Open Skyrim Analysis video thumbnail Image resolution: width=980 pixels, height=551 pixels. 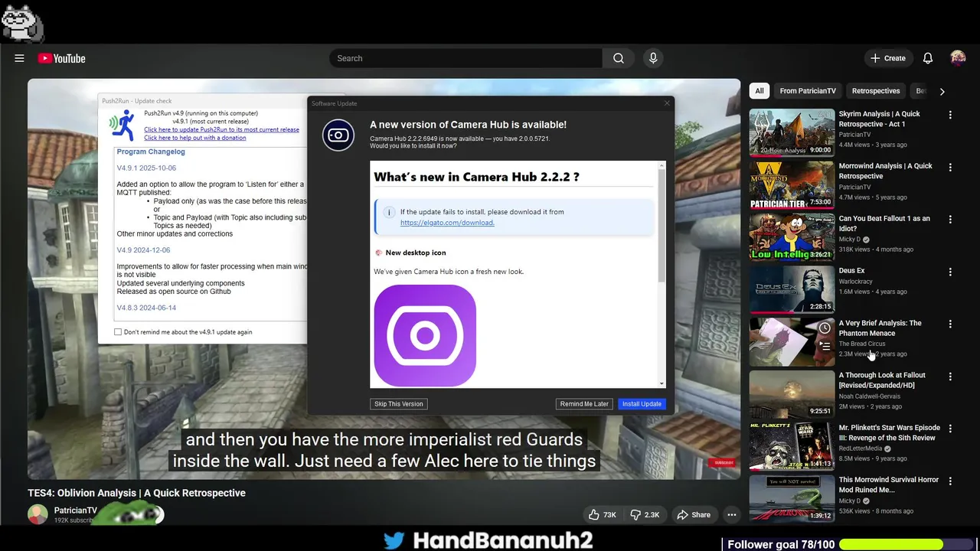[792, 132]
